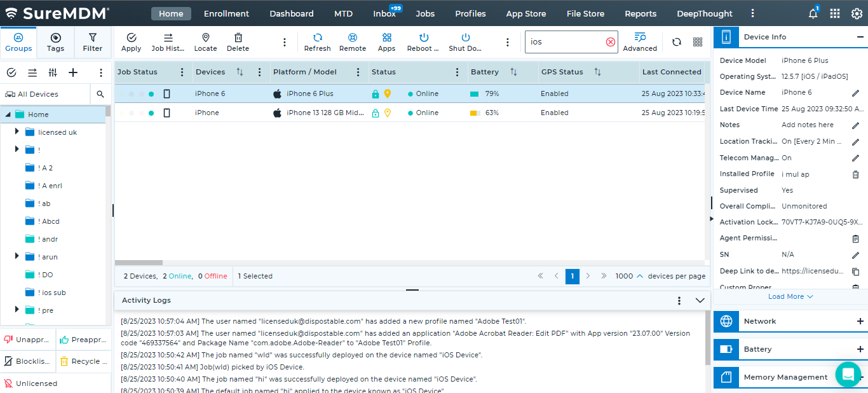Switch to the Tags tab
The width and height of the screenshot is (868, 393).
[x=55, y=42]
